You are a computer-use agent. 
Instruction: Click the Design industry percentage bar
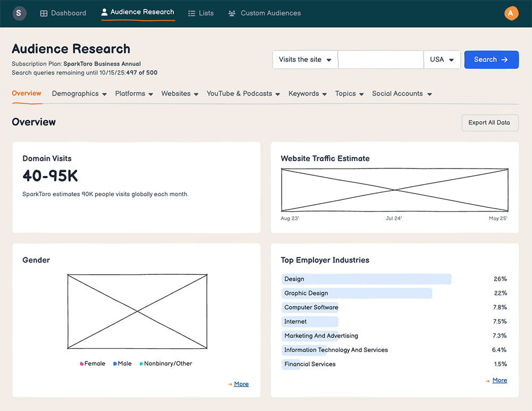tap(366, 279)
